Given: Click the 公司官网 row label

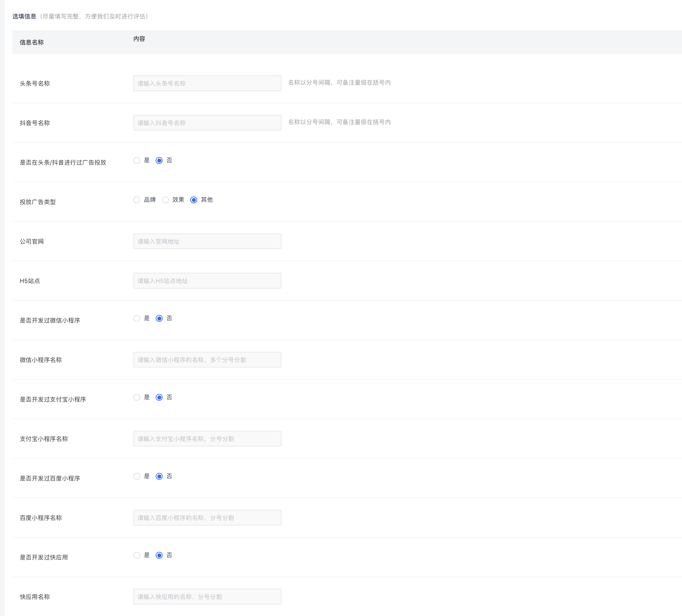Looking at the screenshot, I should pos(32,242).
